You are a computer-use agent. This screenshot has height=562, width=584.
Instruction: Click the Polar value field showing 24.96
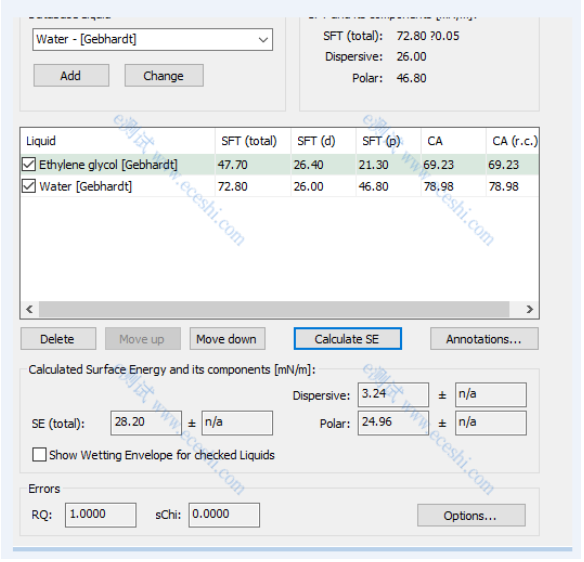pos(393,423)
